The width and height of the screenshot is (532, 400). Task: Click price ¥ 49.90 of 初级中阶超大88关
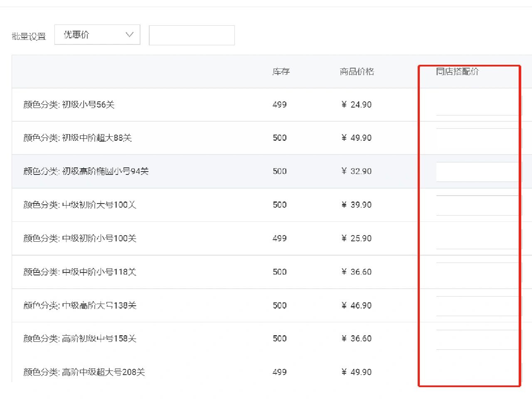point(356,138)
